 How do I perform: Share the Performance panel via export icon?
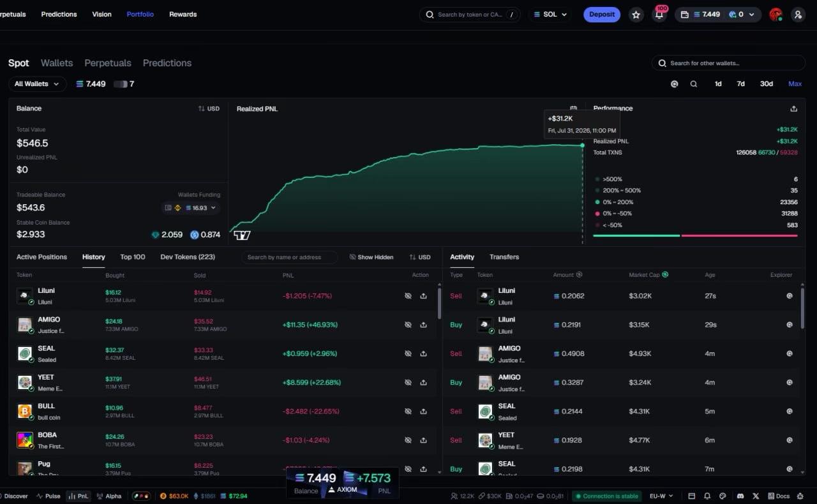[793, 108]
